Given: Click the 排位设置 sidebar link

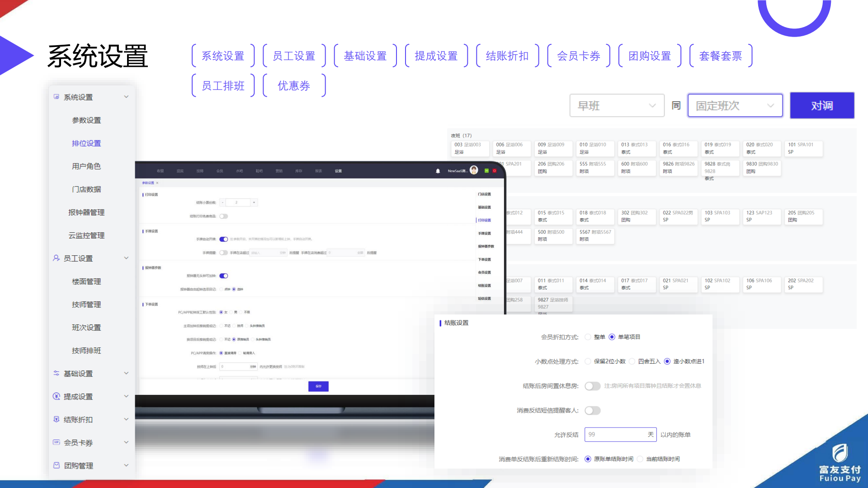Looking at the screenshot, I should 86,143.
